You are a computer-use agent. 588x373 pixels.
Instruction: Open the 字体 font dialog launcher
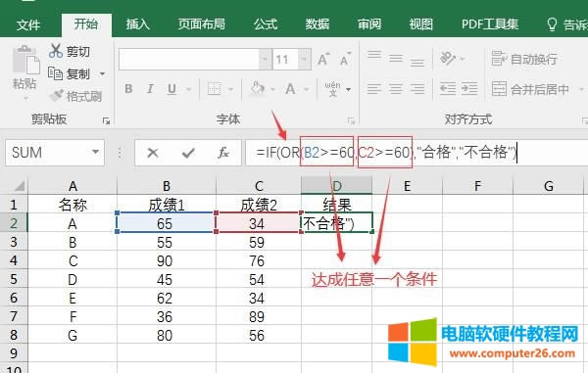[351, 120]
